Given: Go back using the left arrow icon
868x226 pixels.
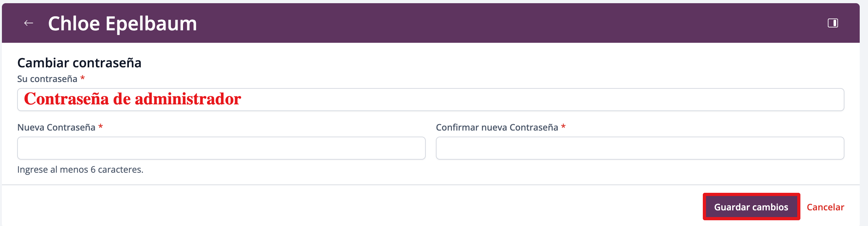Looking at the screenshot, I should 29,23.
